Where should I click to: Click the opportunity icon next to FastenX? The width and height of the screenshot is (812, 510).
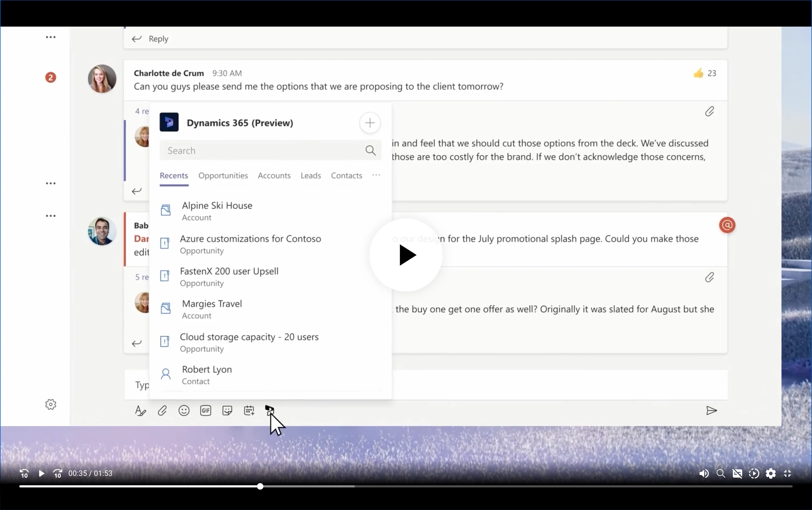pyautogui.click(x=165, y=276)
